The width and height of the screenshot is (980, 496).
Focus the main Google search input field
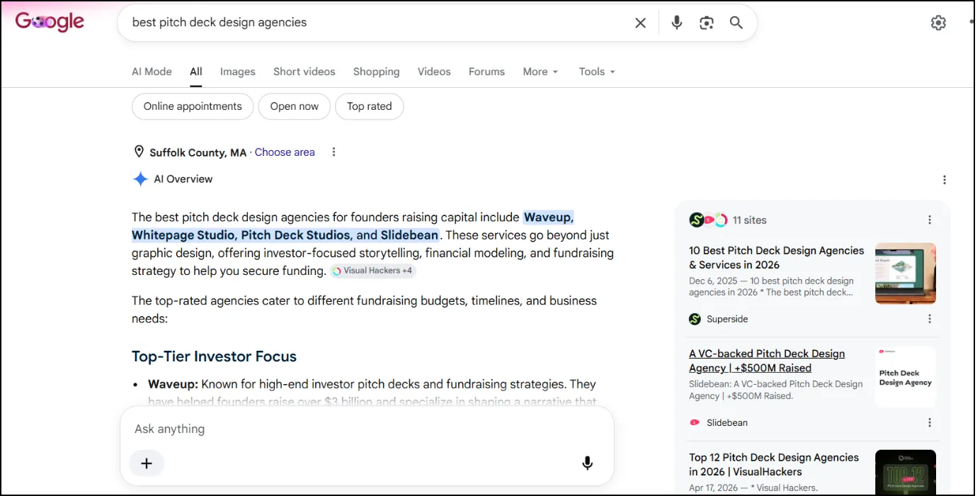379,23
